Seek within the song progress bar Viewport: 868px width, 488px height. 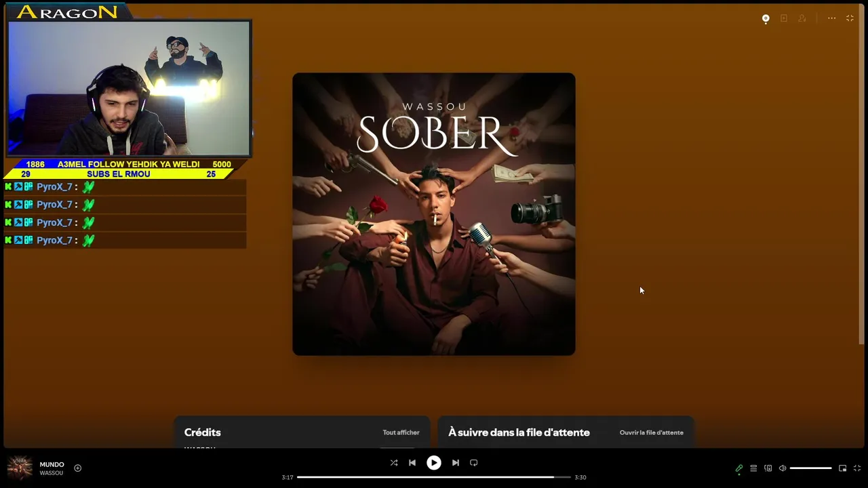434,477
